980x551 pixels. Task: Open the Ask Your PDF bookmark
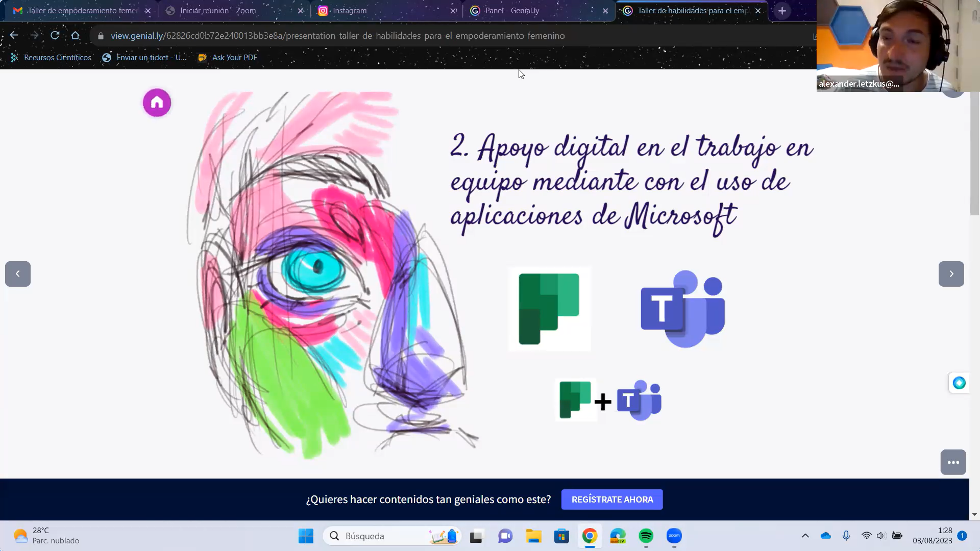coord(228,58)
